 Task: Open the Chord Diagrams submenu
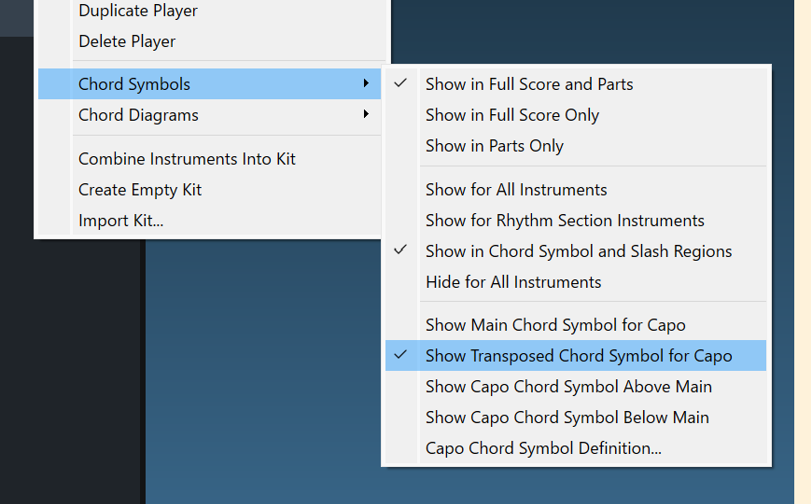pyautogui.click(x=138, y=115)
